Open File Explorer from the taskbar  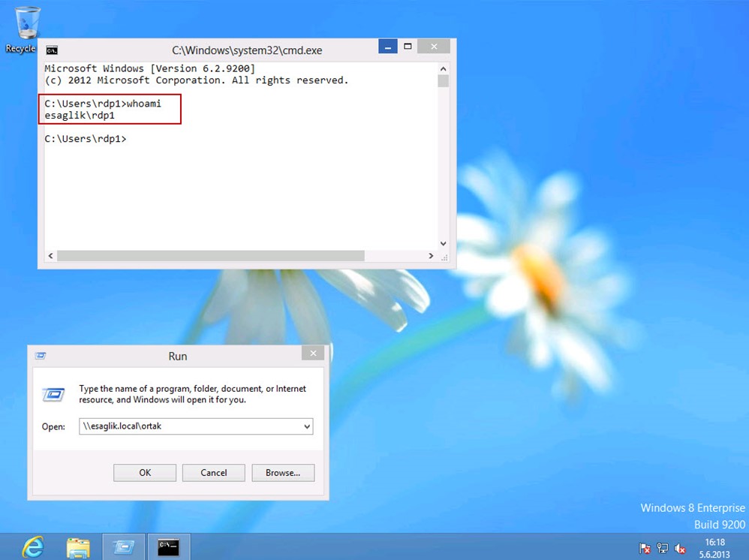tap(78, 547)
